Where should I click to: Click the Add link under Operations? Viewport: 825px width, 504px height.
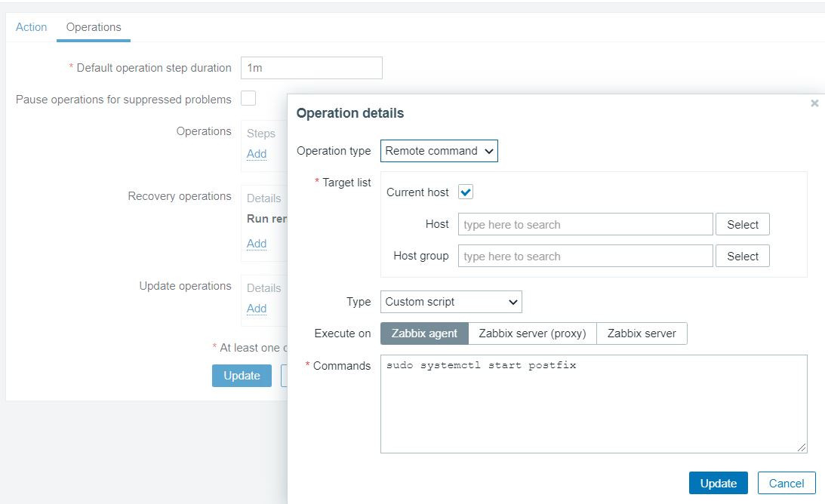coord(257,154)
